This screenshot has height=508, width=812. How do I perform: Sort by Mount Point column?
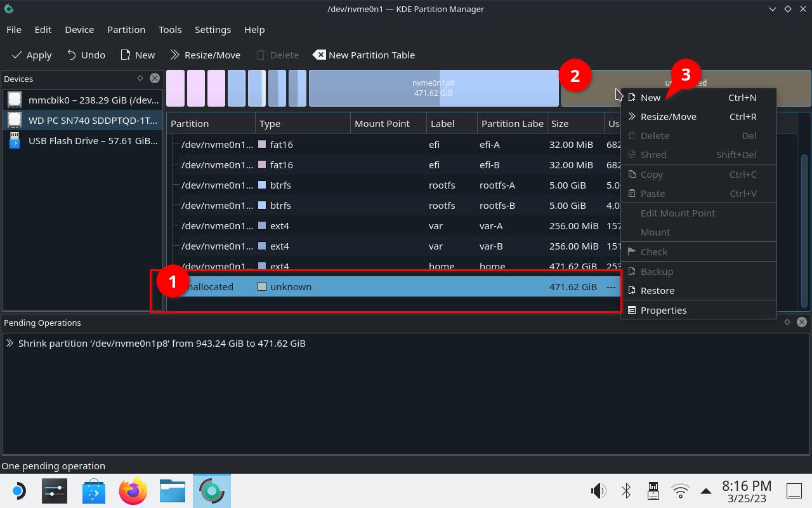tap(388, 124)
